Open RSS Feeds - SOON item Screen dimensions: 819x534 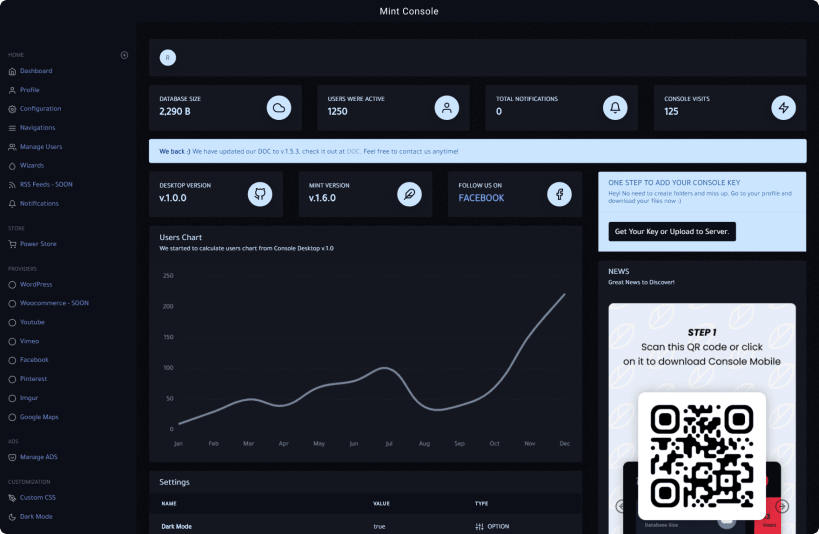tap(46, 184)
